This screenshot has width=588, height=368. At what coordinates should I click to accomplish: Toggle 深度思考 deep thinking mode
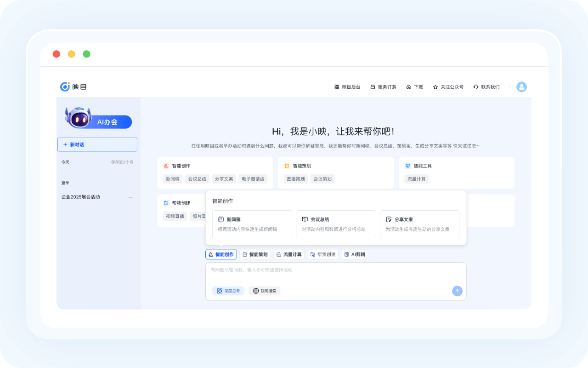pyautogui.click(x=228, y=291)
